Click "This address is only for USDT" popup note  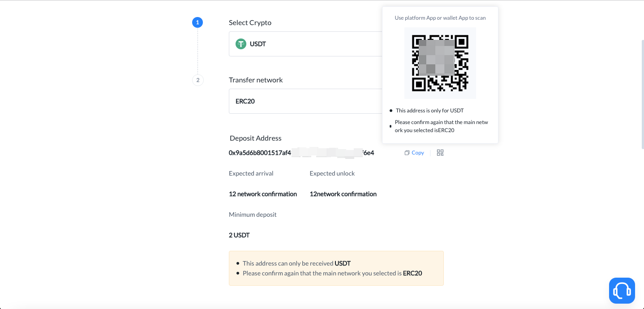[429, 110]
